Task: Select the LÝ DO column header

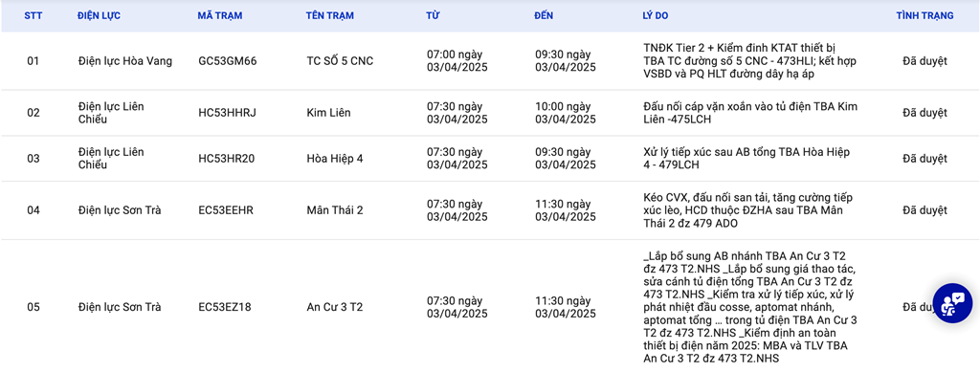Action: click(655, 15)
